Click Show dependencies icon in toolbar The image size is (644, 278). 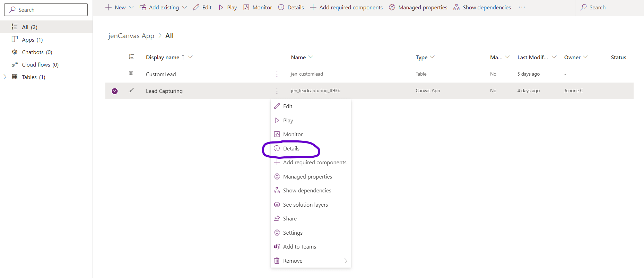click(456, 7)
